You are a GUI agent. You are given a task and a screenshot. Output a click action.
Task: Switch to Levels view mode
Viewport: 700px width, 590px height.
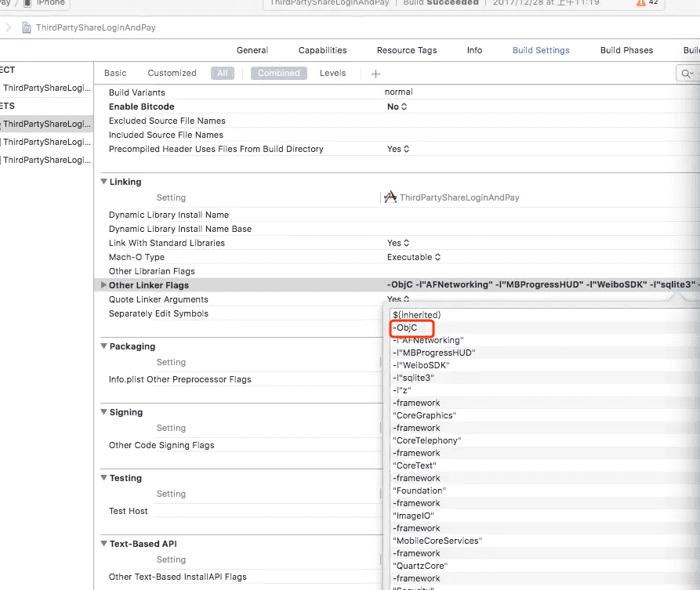pyautogui.click(x=332, y=73)
